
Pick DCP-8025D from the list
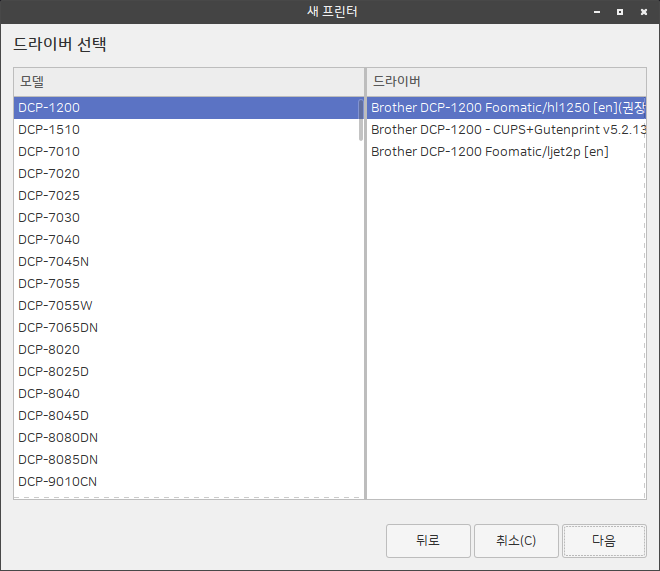[54, 372]
